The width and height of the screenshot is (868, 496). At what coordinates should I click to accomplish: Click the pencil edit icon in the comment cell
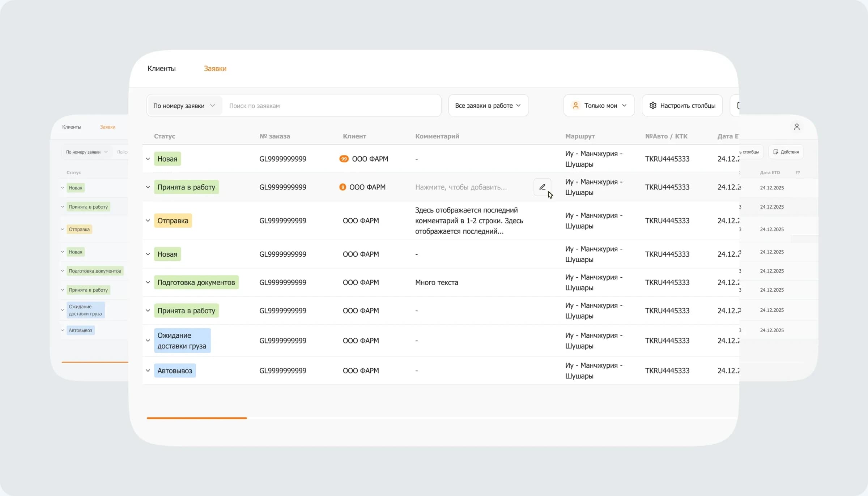click(x=542, y=187)
